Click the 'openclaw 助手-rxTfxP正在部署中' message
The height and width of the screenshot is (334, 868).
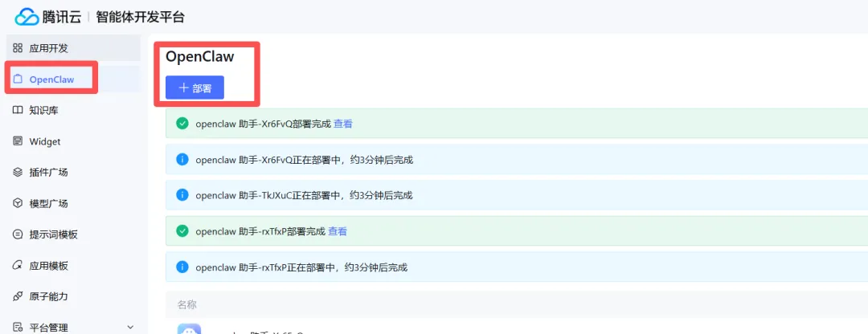[301, 267]
